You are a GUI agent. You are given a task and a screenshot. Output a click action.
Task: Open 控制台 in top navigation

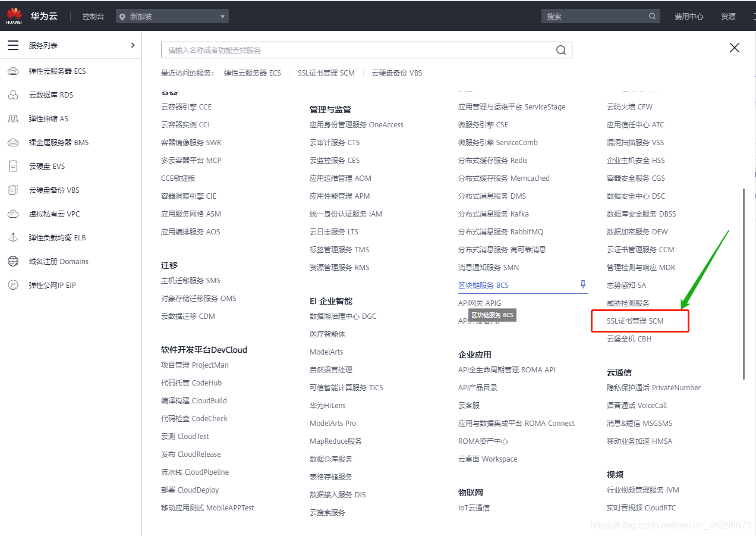click(93, 17)
